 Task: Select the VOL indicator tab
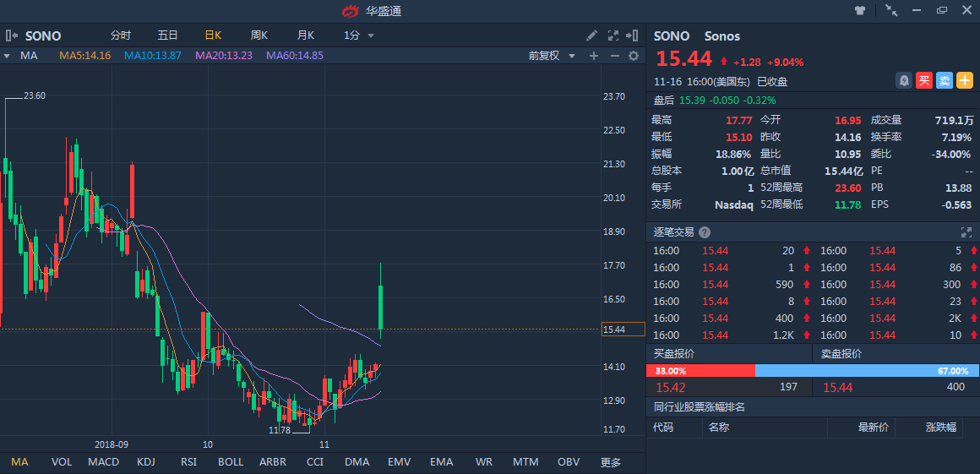pyautogui.click(x=61, y=462)
